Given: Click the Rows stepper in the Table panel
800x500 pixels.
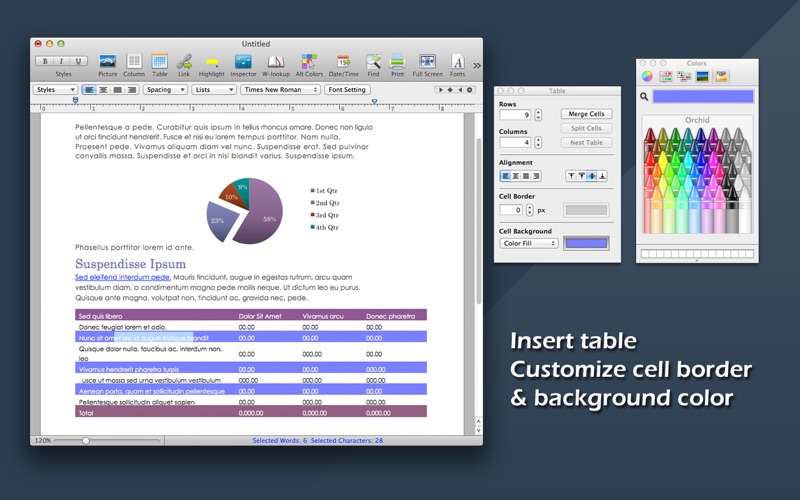Looking at the screenshot, I should (538, 115).
